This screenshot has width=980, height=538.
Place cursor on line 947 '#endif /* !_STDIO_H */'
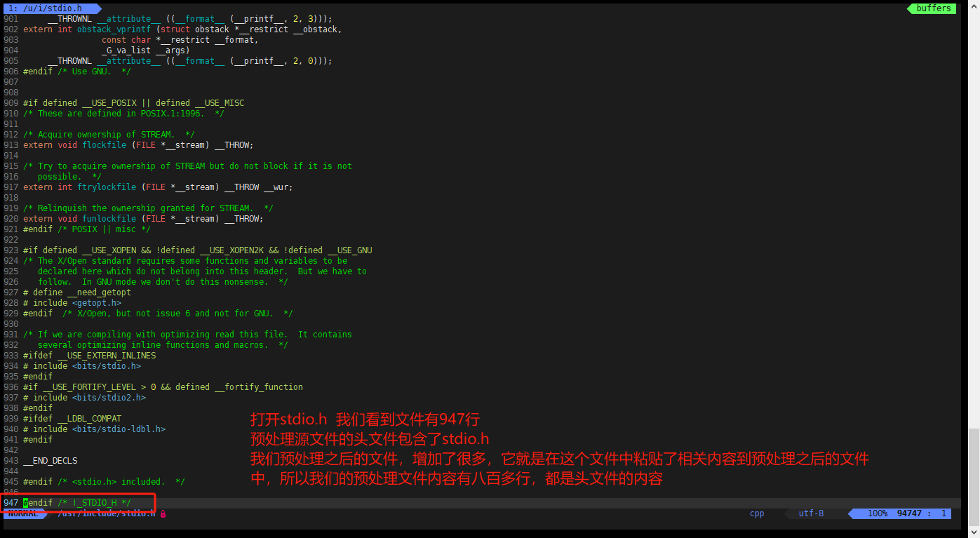pyautogui.click(x=77, y=503)
